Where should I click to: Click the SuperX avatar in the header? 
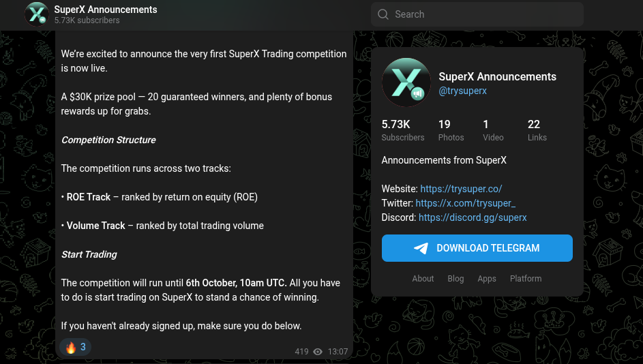pyautogui.click(x=37, y=14)
